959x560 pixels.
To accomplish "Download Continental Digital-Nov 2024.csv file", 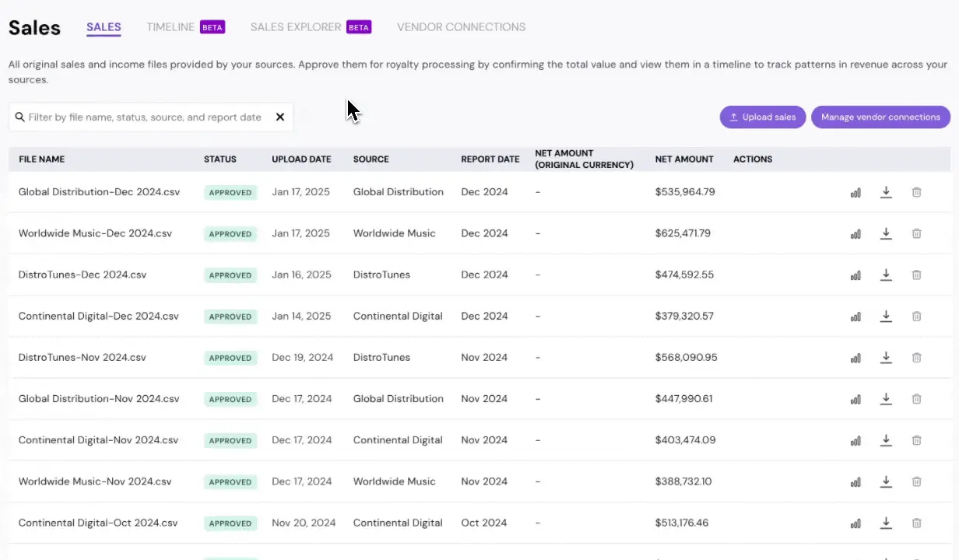I will [886, 440].
